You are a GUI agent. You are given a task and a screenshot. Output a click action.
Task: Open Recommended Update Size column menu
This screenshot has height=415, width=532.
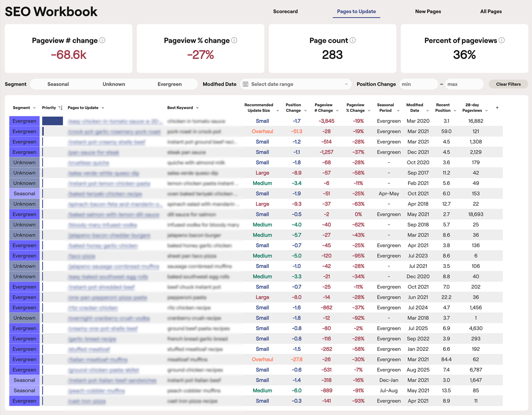tap(277, 111)
